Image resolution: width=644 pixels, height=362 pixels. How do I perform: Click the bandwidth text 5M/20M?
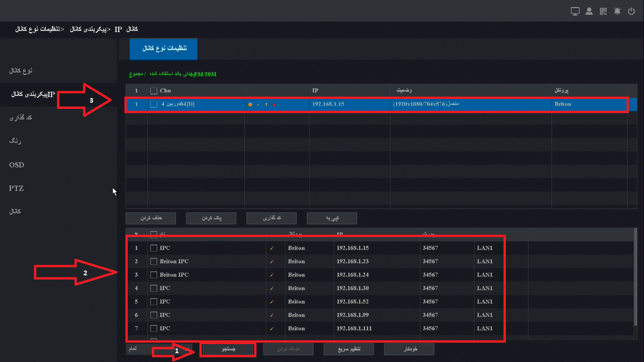205,74
